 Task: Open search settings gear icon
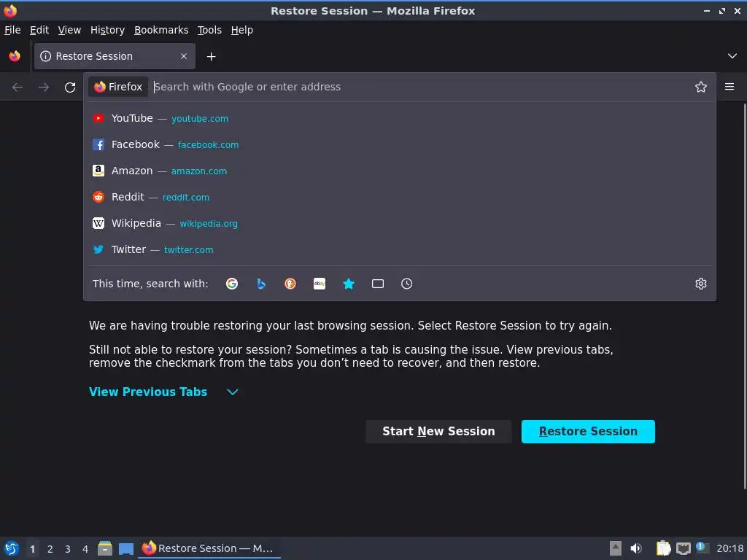(x=701, y=284)
